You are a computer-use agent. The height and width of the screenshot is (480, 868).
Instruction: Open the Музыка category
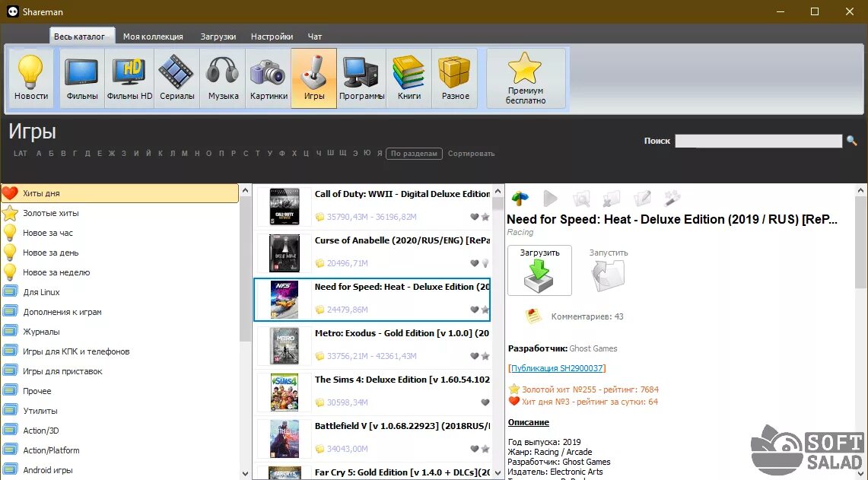pyautogui.click(x=223, y=78)
